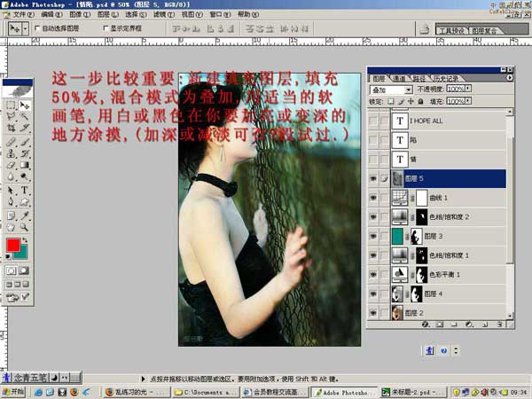Select the Eyedropper tool
Image resolution: width=532 pixels, height=399 pixels.
[x=24, y=215]
